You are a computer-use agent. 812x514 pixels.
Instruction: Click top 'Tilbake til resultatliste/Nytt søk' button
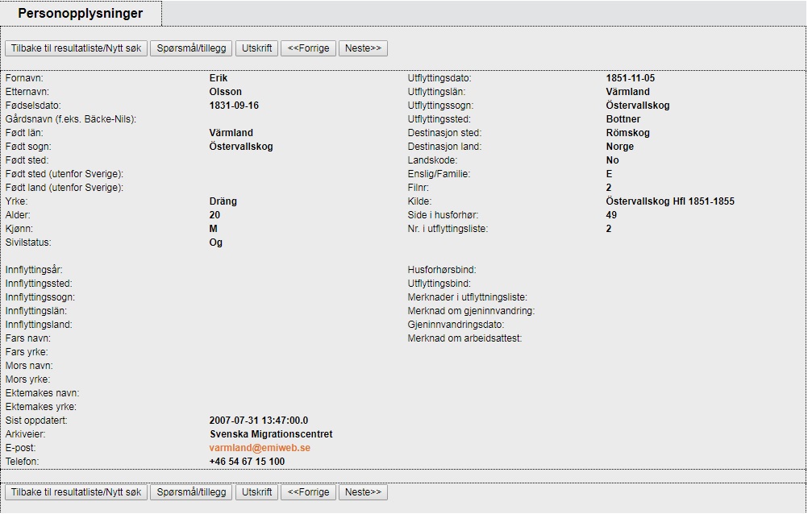76,48
